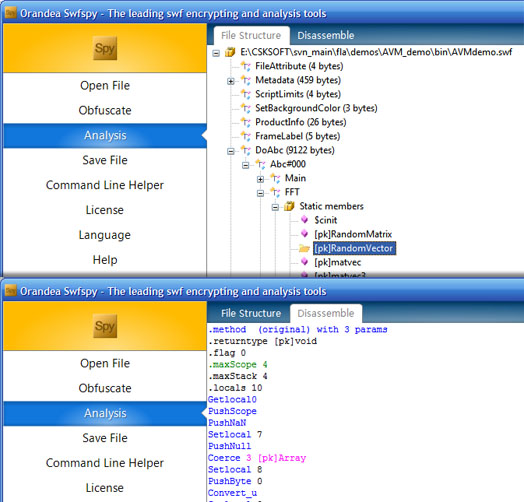Image resolution: width=524 pixels, height=502 pixels.
Task: Choose Obfuscate in top window sidebar
Action: coord(105,110)
